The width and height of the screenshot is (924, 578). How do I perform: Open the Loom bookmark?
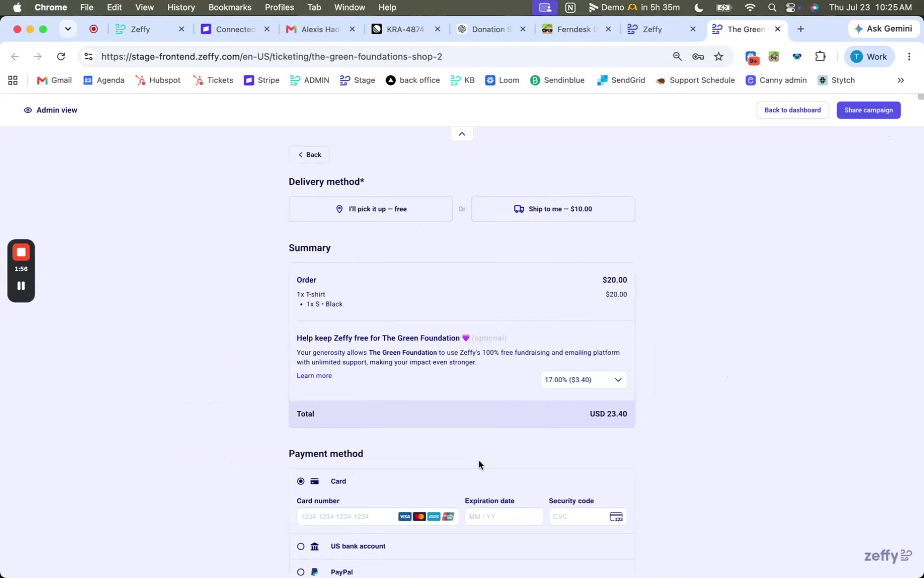pos(502,80)
